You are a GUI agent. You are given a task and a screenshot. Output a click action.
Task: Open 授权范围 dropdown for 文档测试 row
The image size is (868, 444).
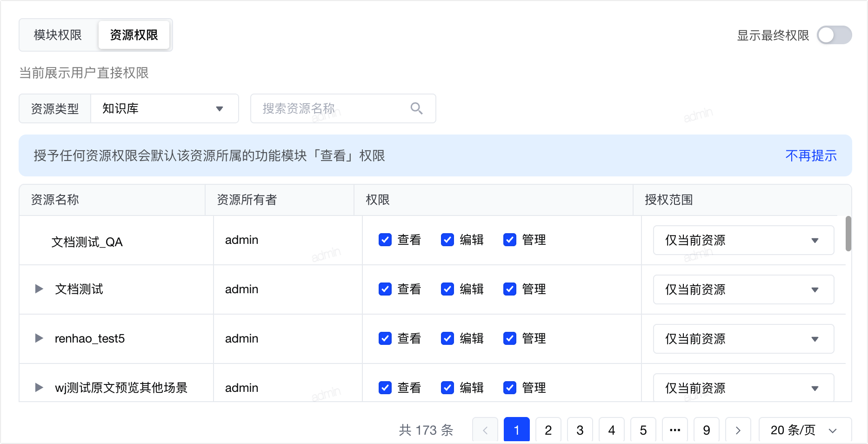(743, 289)
